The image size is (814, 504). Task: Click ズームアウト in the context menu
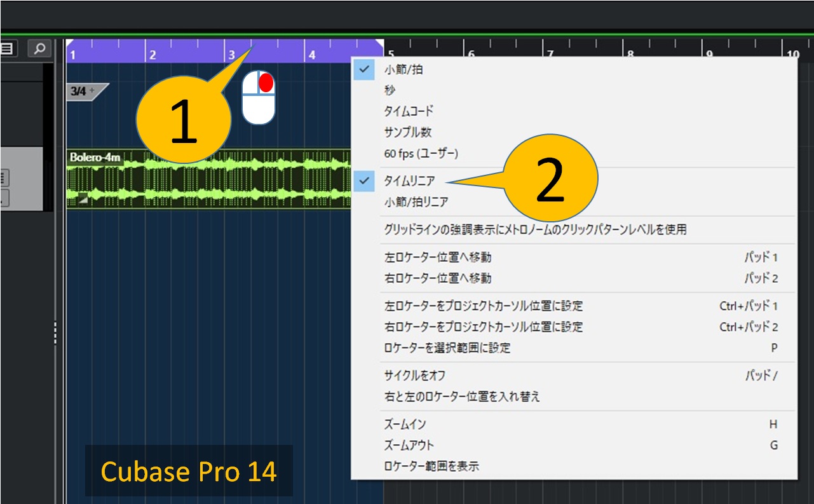409,445
